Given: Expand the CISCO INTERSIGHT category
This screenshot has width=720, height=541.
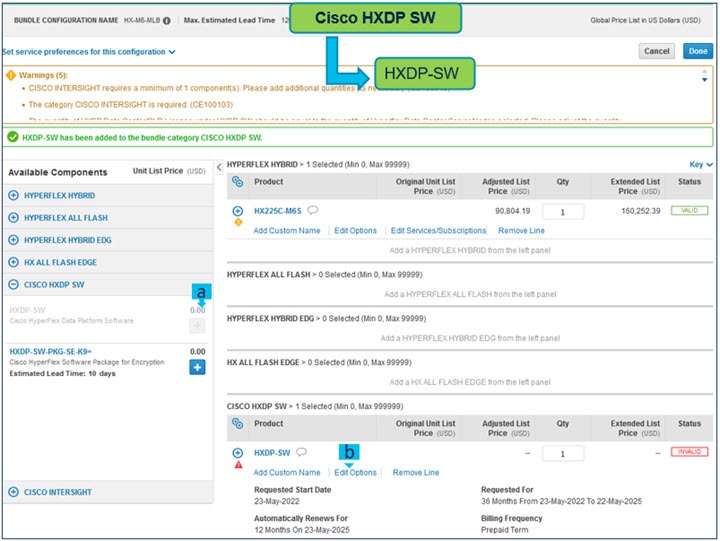Looking at the screenshot, I should point(14,492).
